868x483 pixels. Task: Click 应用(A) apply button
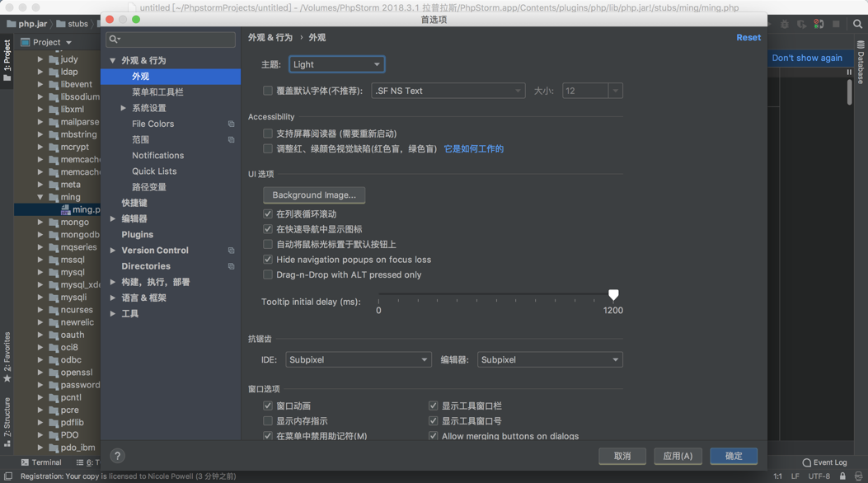coord(678,456)
